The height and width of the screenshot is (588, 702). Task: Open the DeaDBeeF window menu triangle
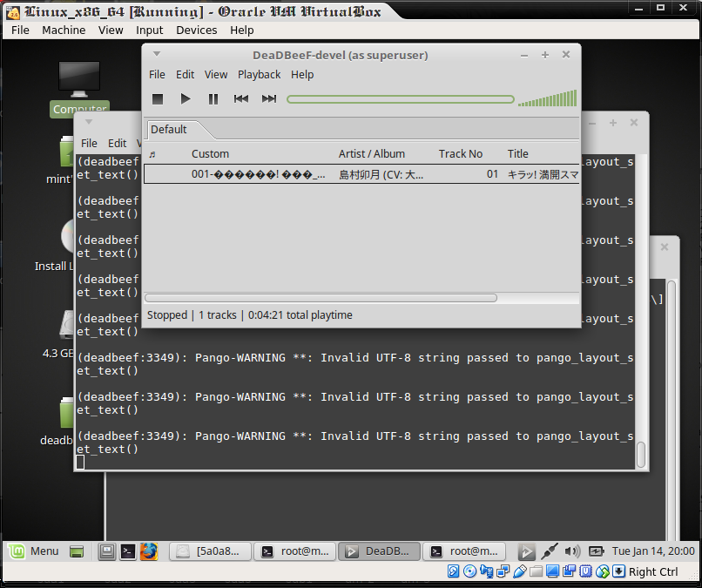tap(157, 54)
